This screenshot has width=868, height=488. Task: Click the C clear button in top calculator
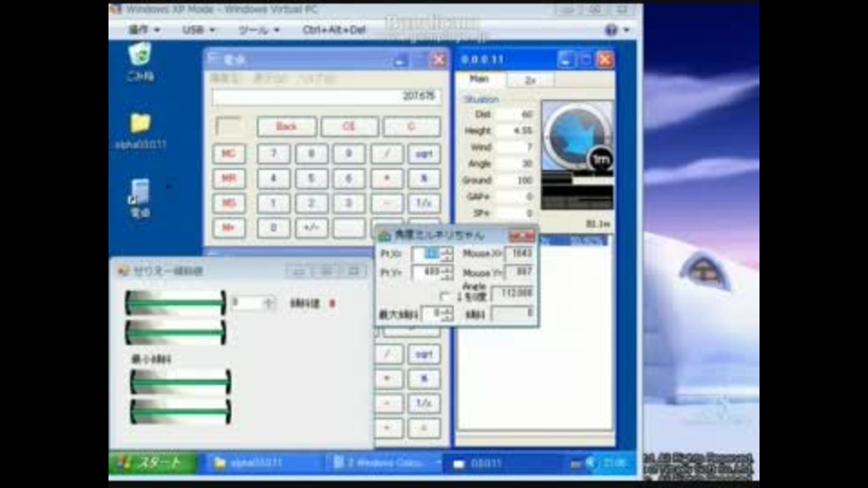tap(411, 127)
